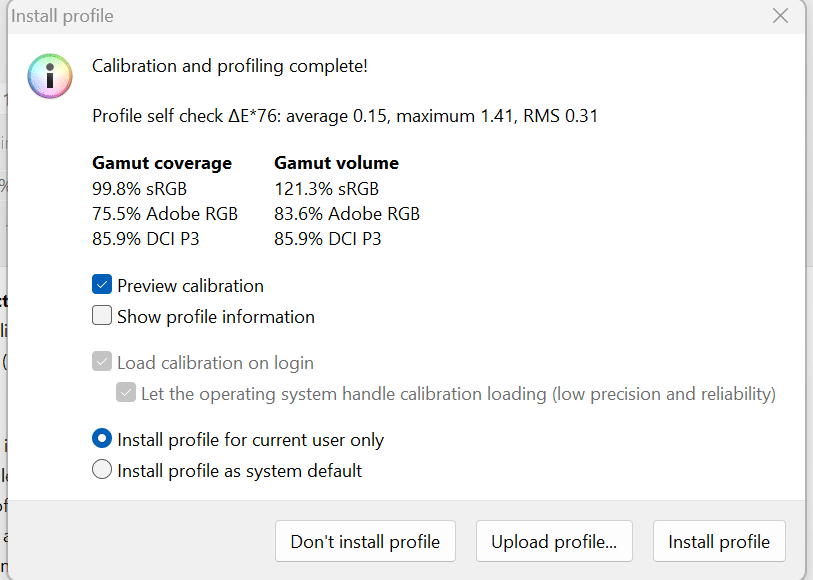Click the colorful info icon

(50, 77)
